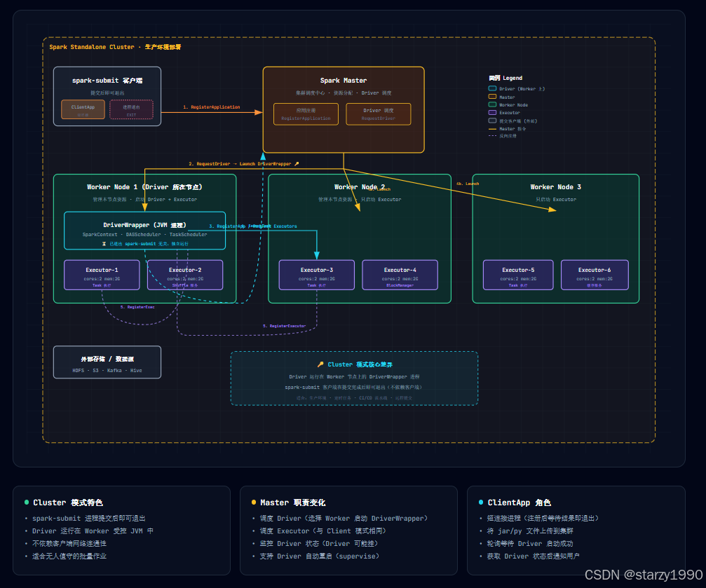Click the 'Master 职责变化' card heading
The height and width of the screenshot is (588, 706).
click(x=292, y=502)
